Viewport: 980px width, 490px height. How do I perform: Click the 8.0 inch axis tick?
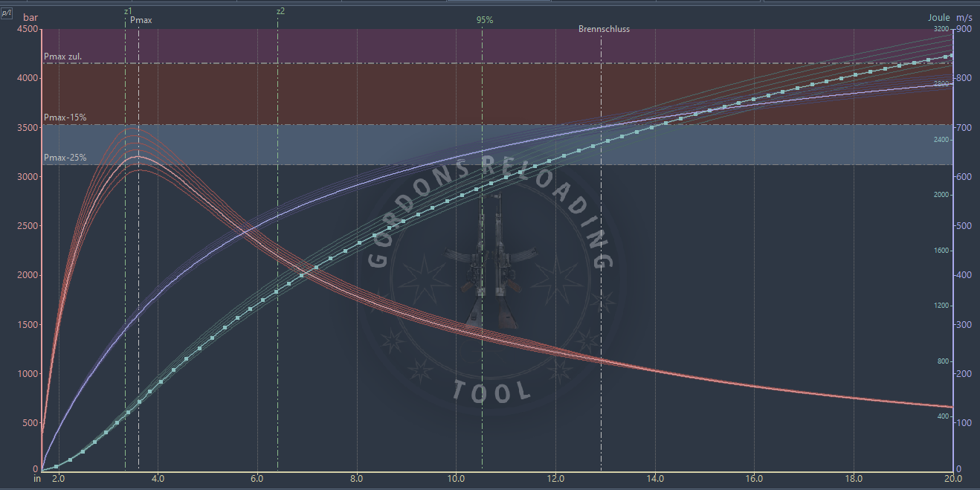[357, 479]
